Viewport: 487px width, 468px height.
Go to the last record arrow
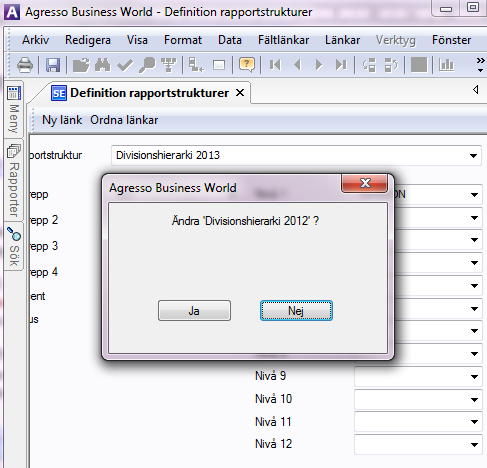point(341,65)
